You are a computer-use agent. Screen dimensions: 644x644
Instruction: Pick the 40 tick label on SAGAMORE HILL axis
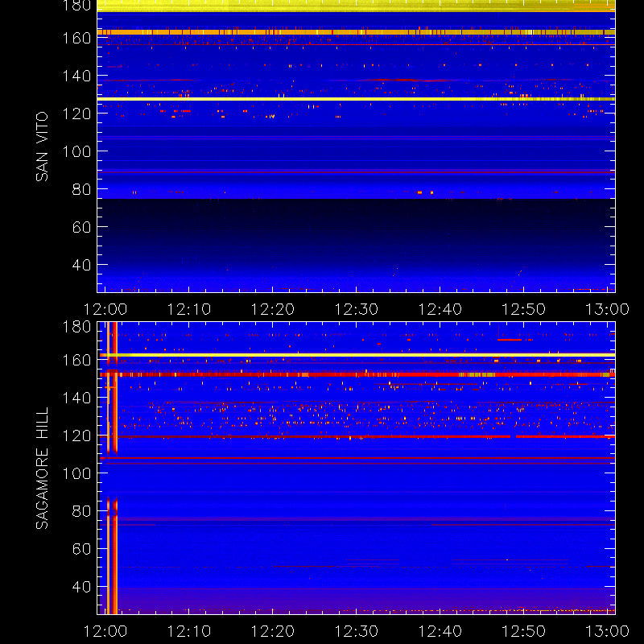tap(81, 587)
